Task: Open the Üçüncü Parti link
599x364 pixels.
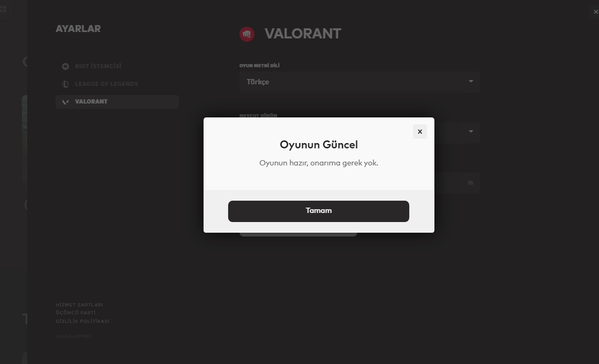Action: [76, 312]
